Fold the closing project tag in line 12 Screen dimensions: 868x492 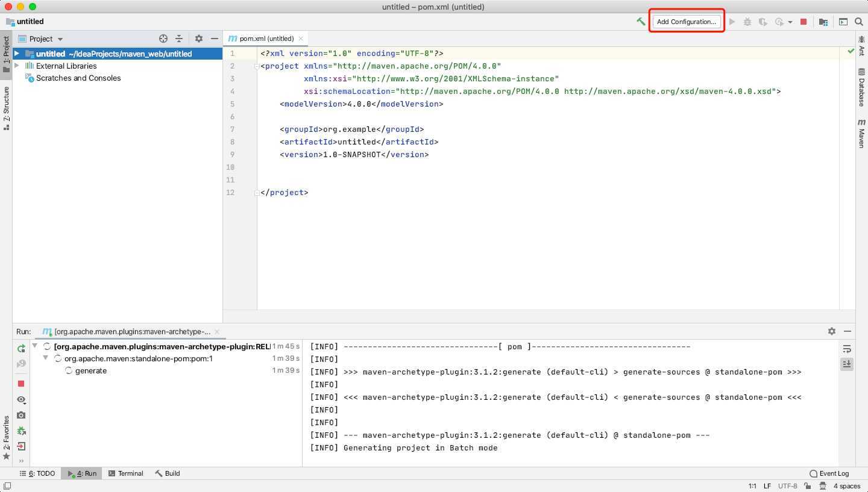(257, 193)
